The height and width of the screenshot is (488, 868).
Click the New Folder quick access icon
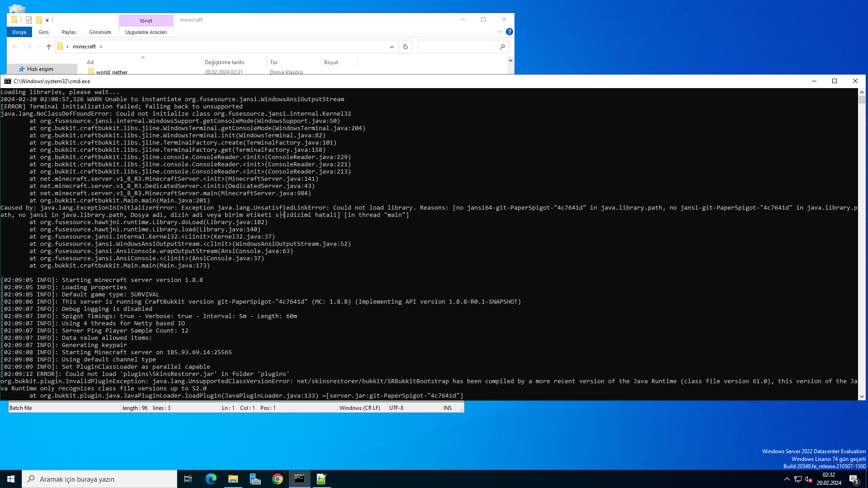39,20
